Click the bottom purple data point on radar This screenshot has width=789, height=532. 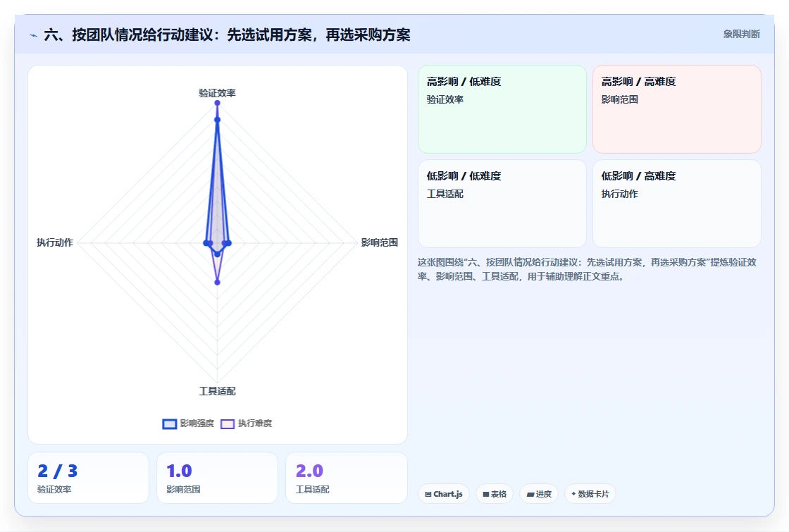click(218, 283)
